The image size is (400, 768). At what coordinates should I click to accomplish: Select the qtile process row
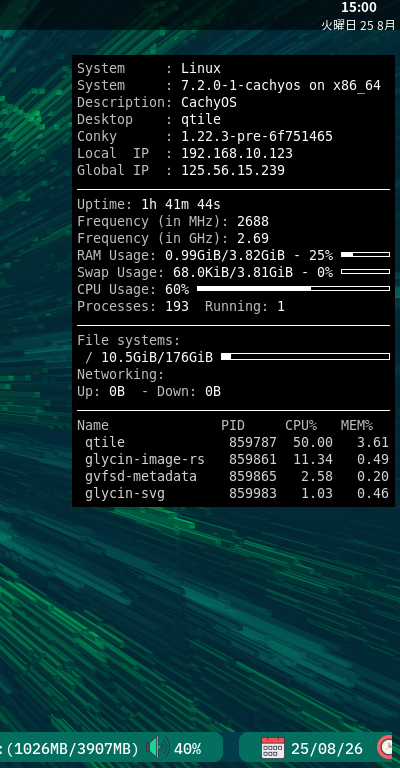tap(233, 442)
